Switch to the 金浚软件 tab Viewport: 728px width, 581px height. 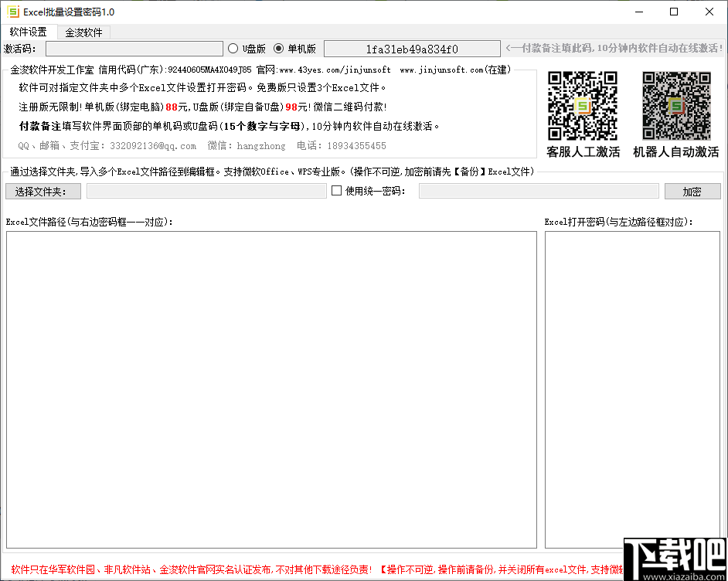click(x=85, y=32)
